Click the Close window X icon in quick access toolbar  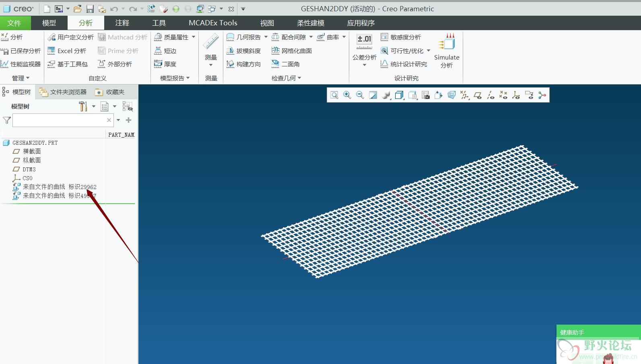tap(231, 9)
